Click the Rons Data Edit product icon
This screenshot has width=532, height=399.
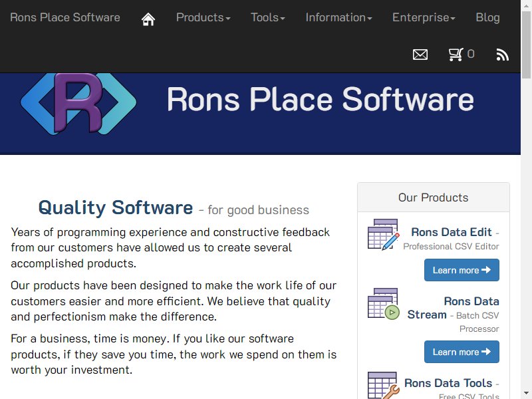click(384, 235)
